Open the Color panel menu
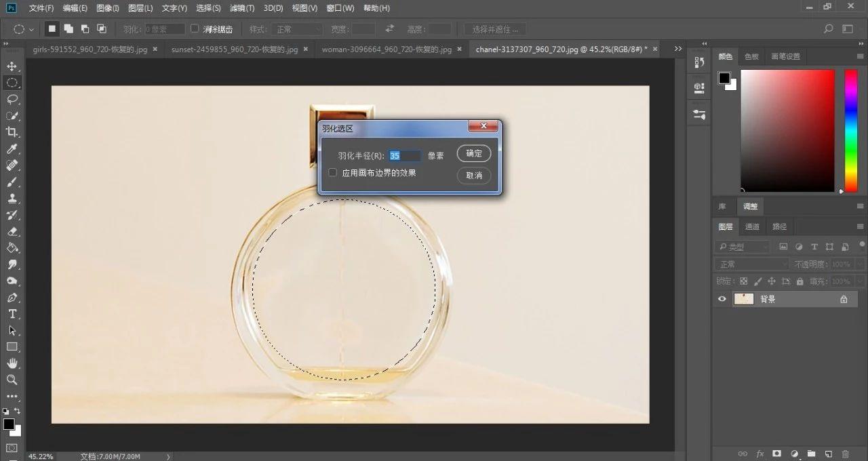 point(861,56)
